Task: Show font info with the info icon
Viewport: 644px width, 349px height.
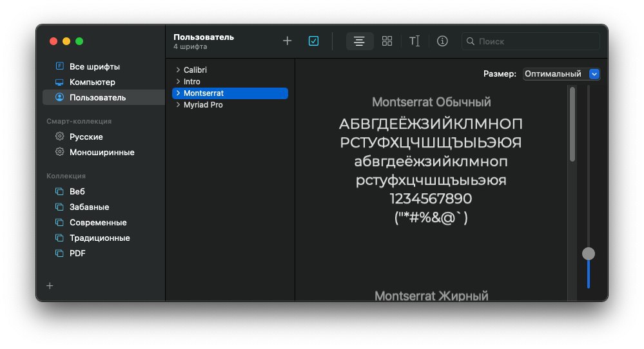Action: tap(442, 41)
